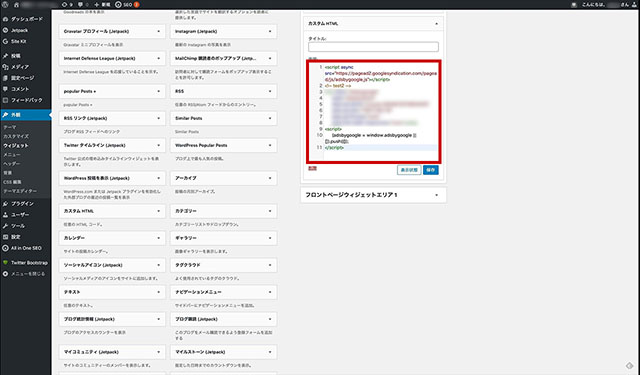Open the comments bubble in admin bar
Screen dimensions: 640x375
coord(83,4)
